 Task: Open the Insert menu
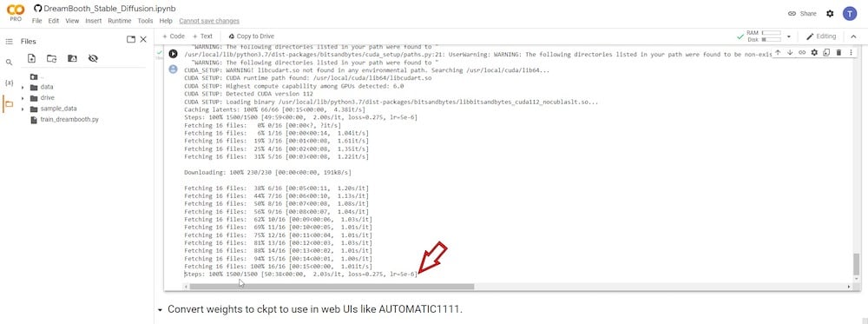pyautogui.click(x=94, y=21)
